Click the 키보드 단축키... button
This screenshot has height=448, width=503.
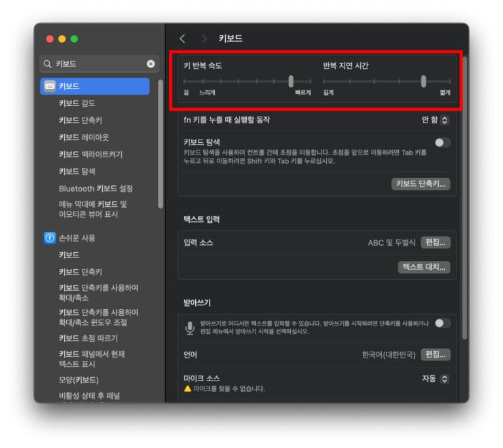(x=420, y=184)
